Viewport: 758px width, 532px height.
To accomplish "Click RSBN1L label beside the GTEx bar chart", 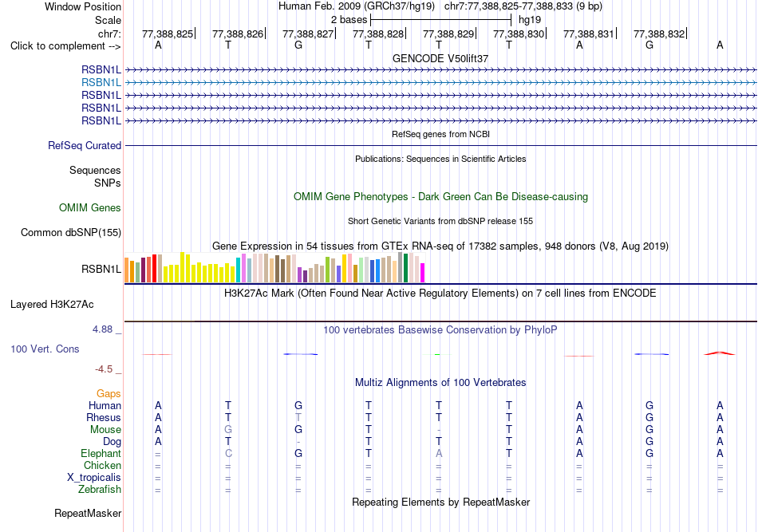I will [x=101, y=269].
